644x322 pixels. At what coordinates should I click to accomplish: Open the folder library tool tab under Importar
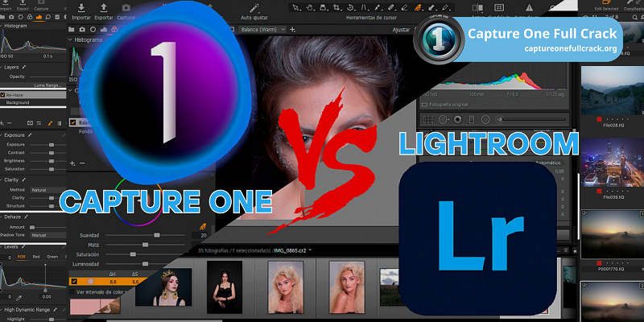click(x=72, y=29)
